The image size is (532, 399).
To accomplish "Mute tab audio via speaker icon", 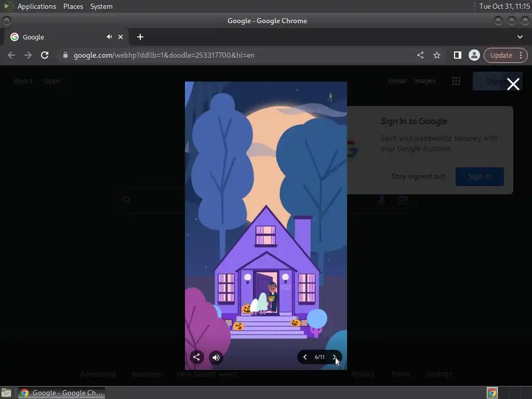I will [x=109, y=37].
